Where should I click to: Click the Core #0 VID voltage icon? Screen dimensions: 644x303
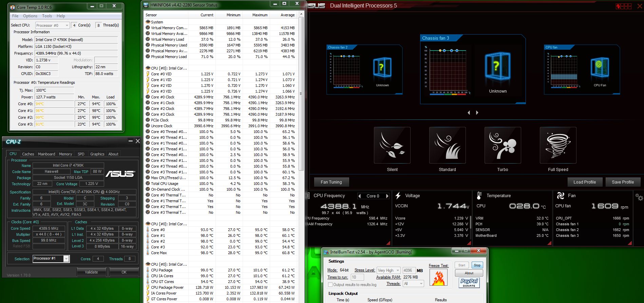pyautogui.click(x=148, y=74)
